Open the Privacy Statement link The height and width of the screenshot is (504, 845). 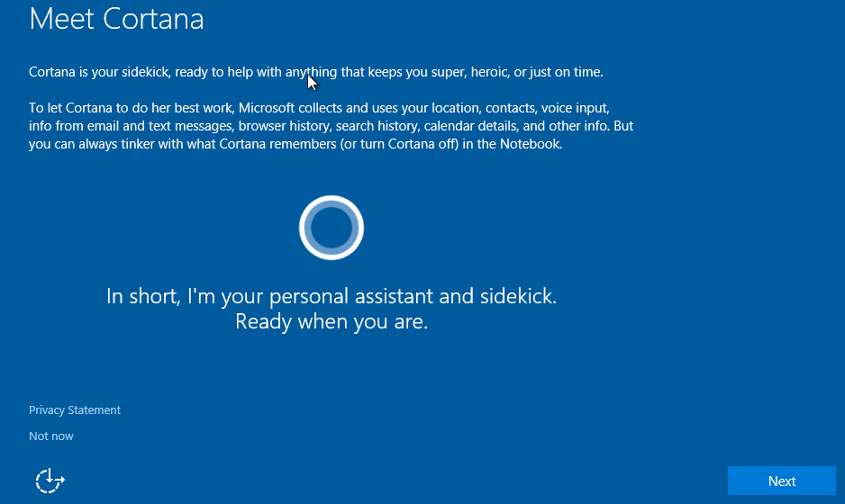[x=75, y=410]
